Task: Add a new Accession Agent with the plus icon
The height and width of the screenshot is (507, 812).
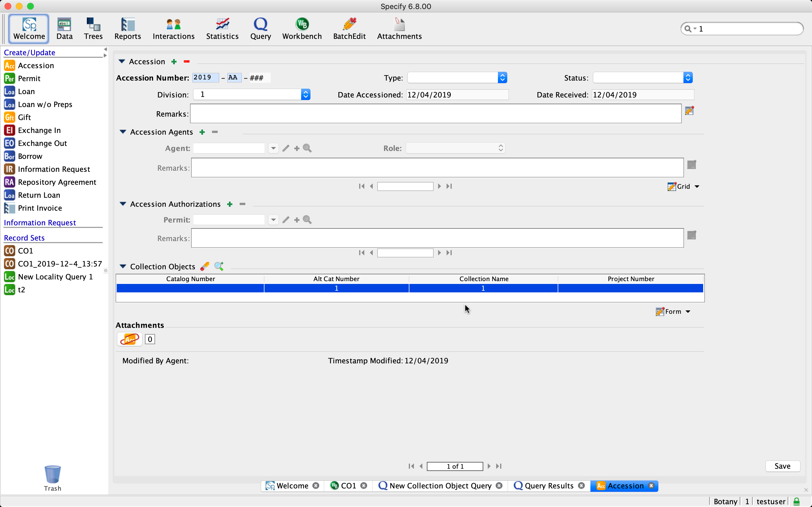Action: click(202, 132)
